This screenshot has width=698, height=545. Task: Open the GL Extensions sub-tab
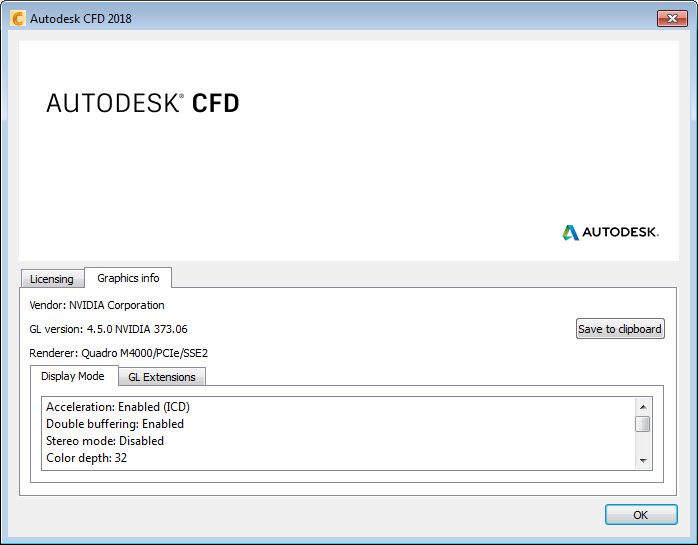pyautogui.click(x=162, y=377)
